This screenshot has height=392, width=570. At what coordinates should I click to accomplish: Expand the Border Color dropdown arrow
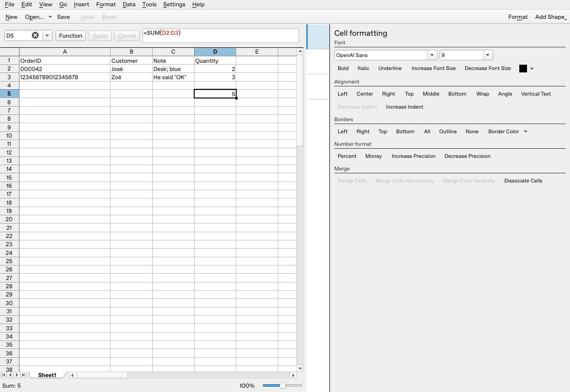tap(526, 131)
